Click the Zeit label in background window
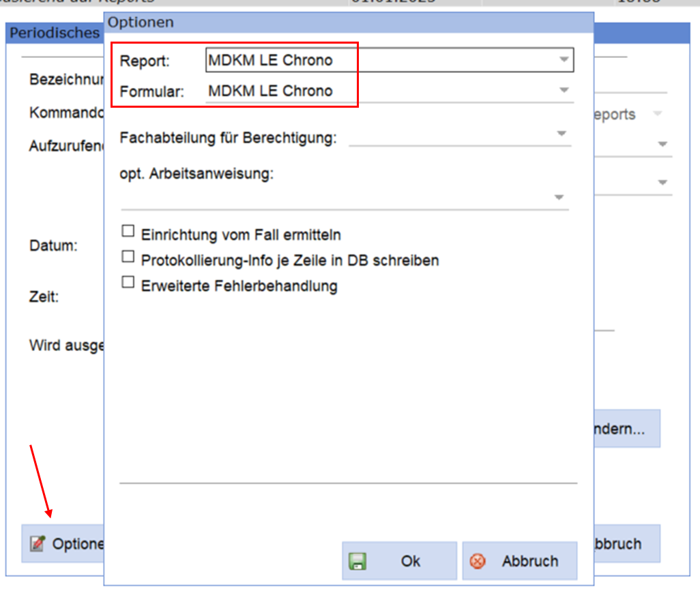 coord(44,297)
